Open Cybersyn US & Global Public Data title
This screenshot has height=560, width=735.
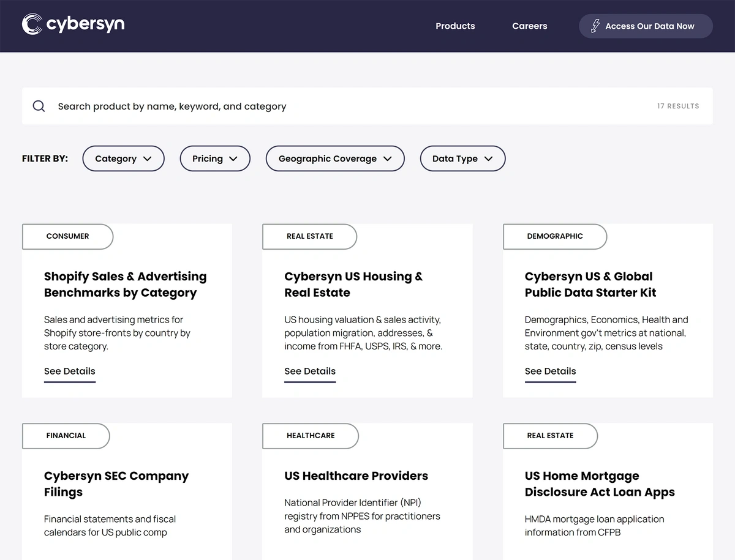590,285
